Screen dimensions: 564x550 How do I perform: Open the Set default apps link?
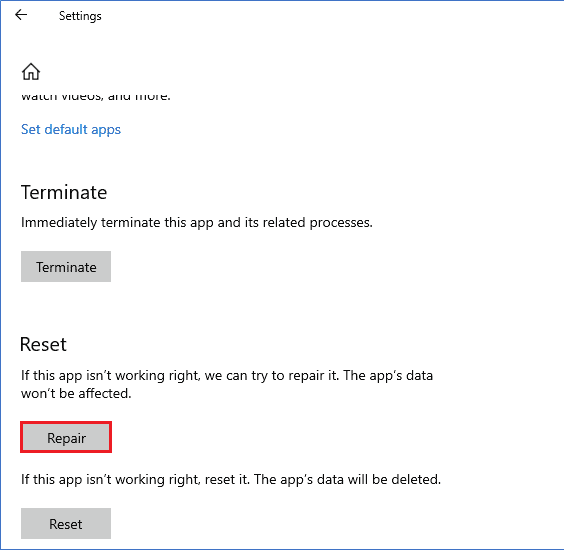(71, 129)
